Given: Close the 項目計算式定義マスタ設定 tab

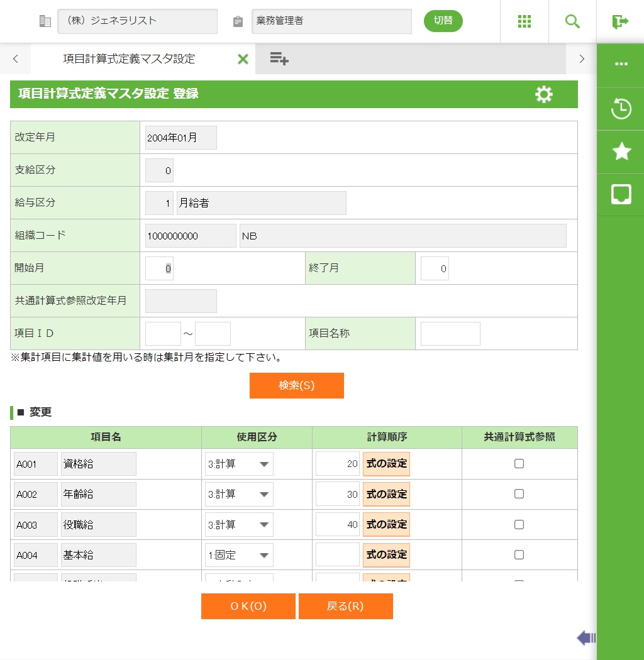Looking at the screenshot, I should (243, 59).
